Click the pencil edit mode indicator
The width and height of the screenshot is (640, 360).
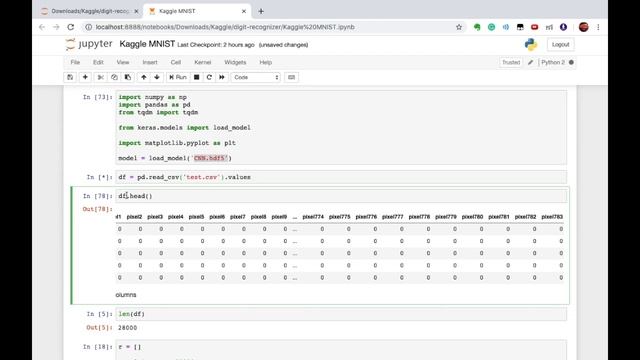531,62
